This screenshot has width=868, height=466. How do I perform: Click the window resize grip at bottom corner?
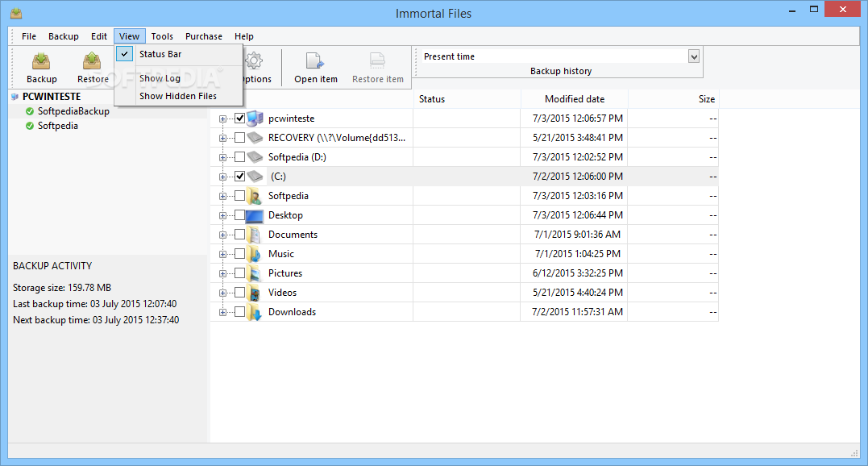[854, 453]
